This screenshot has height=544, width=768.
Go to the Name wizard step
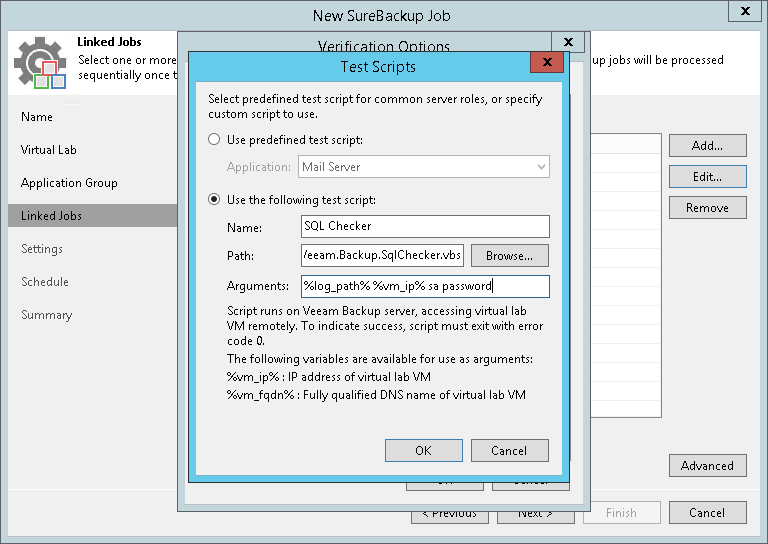37,117
